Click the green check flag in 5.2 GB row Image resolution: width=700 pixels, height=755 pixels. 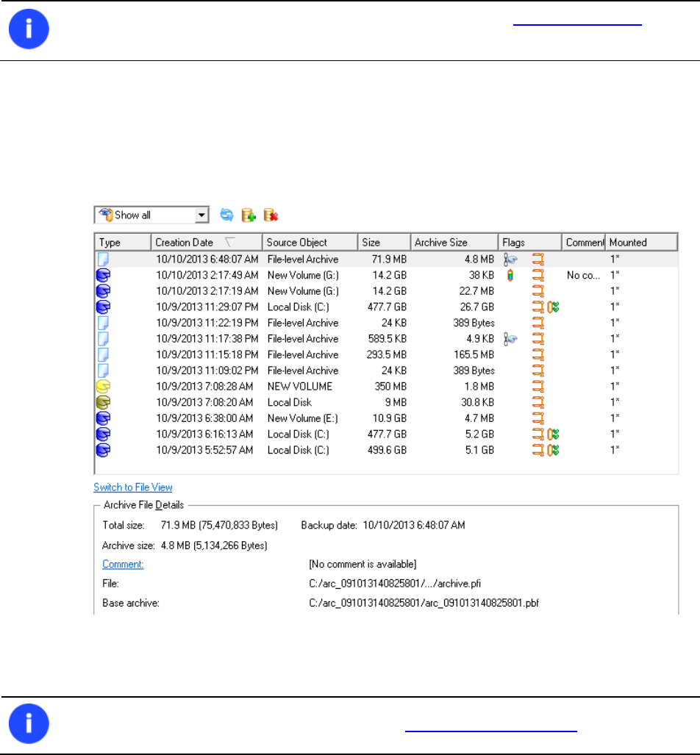554,434
